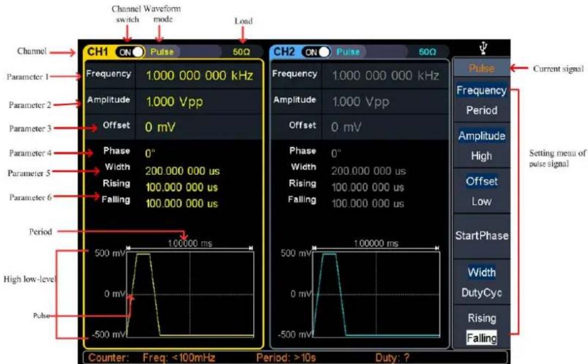The height and width of the screenshot is (364, 588).
Task: Choose the Width/DutyCyc menu softkey
Action: tap(481, 282)
